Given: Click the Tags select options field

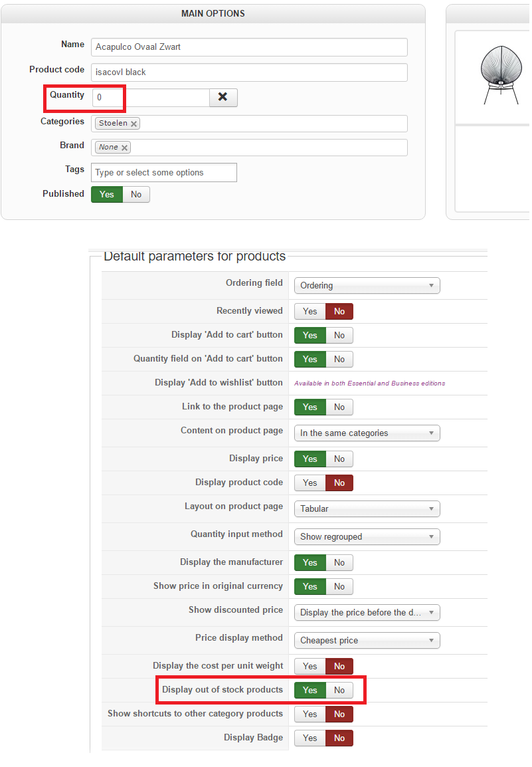Looking at the screenshot, I should click(x=164, y=173).
